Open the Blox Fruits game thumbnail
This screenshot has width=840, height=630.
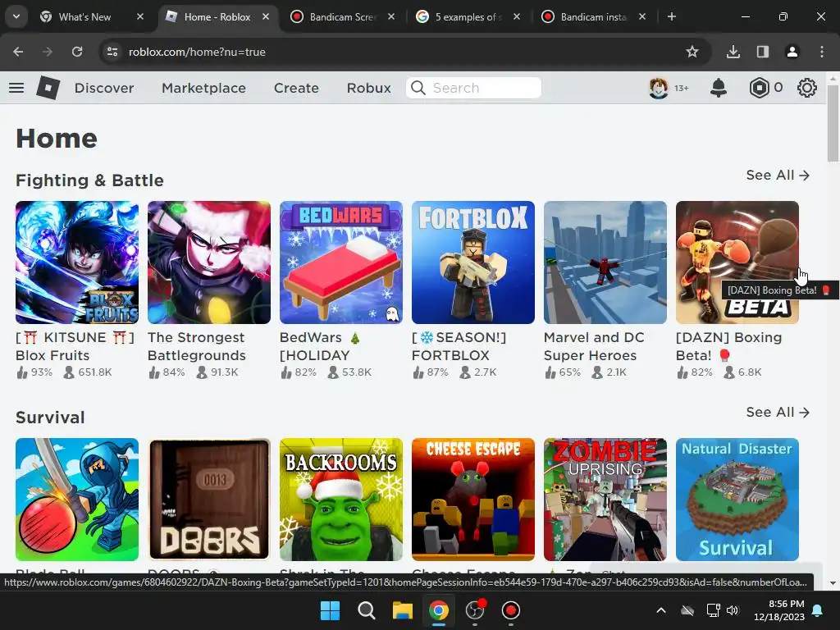tap(77, 262)
